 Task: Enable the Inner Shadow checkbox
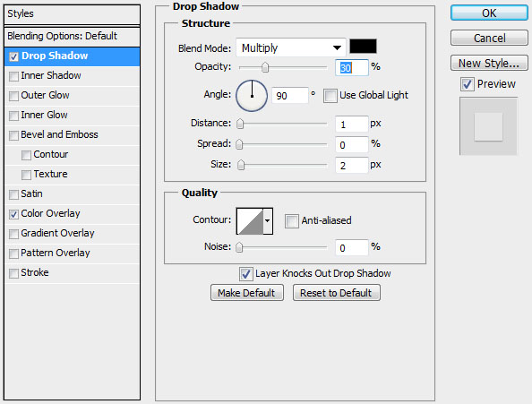(14, 76)
